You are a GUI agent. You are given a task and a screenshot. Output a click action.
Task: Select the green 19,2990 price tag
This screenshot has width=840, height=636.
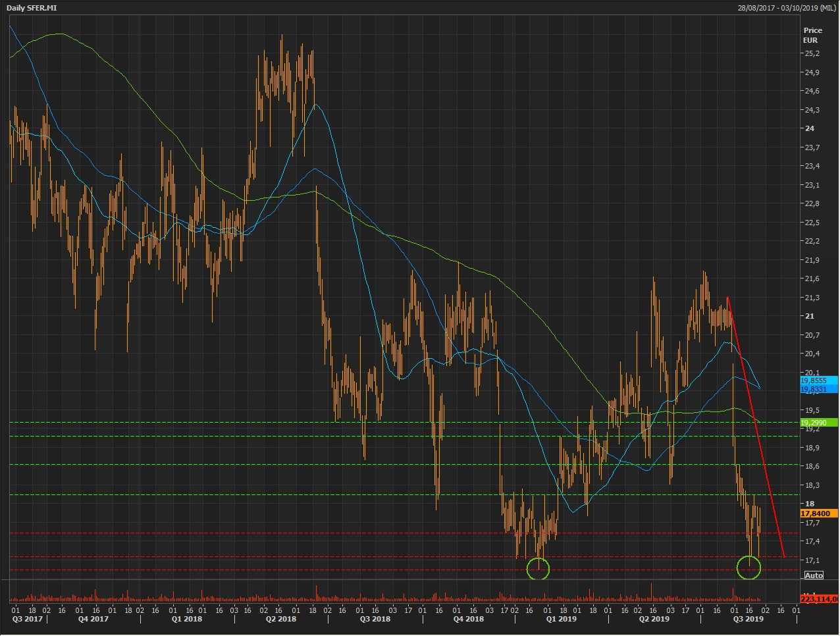tap(818, 423)
